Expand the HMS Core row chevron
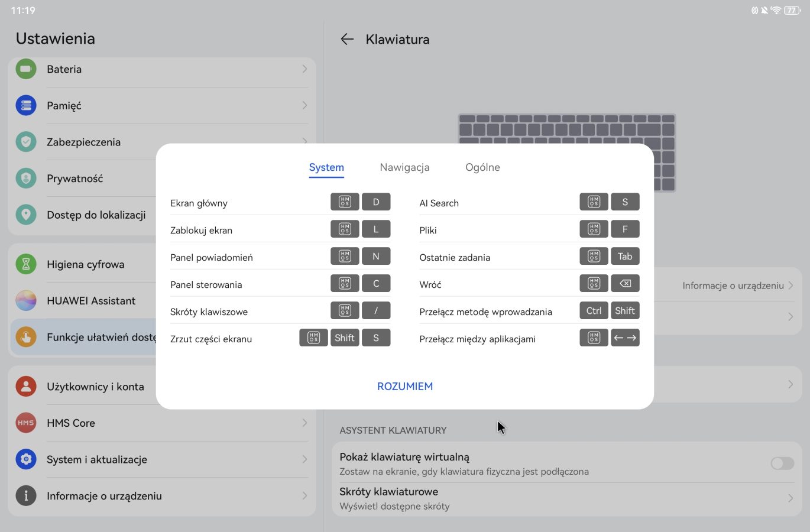This screenshot has width=810, height=532. [x=304, y=423]
